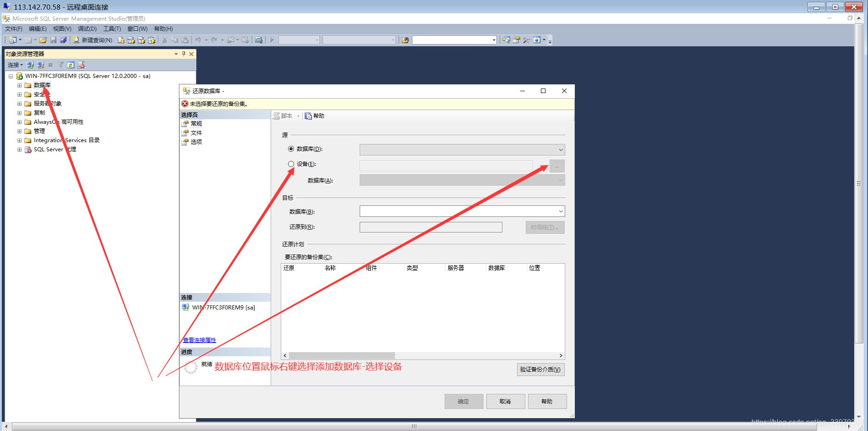
Task: Expand the 管理 tree node
Action: click(x=19, y=131)
